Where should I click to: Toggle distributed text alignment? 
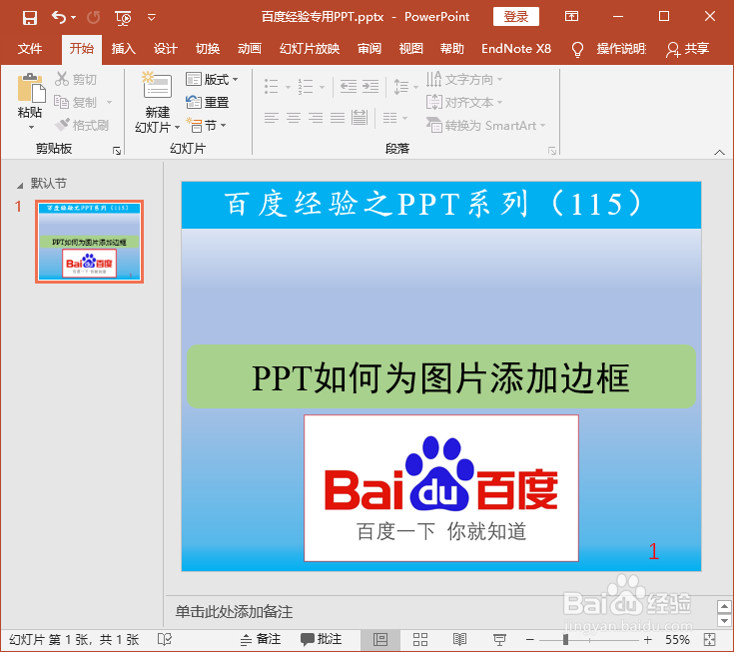click(359, 117)
